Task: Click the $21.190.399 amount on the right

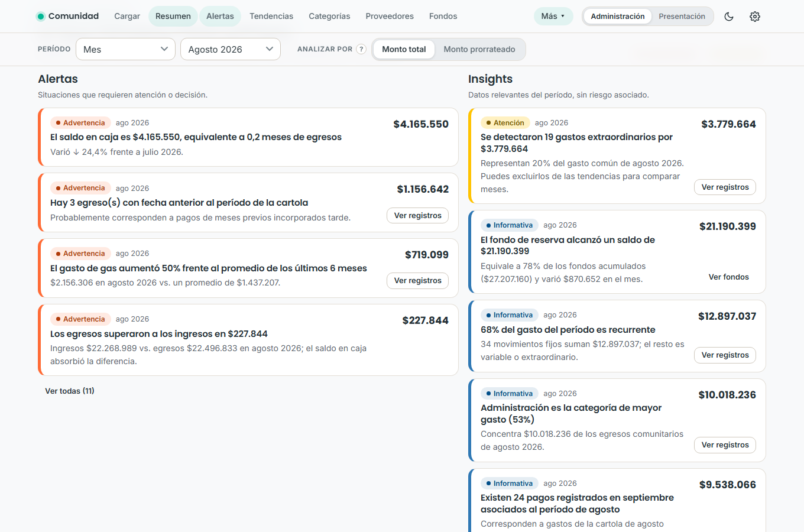Action: [728, 226]
